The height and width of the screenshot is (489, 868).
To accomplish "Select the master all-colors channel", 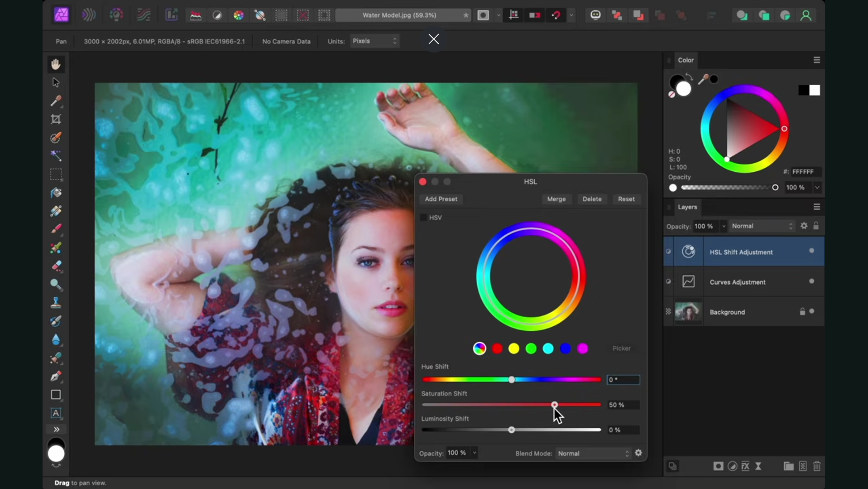I will pos(480,348).
